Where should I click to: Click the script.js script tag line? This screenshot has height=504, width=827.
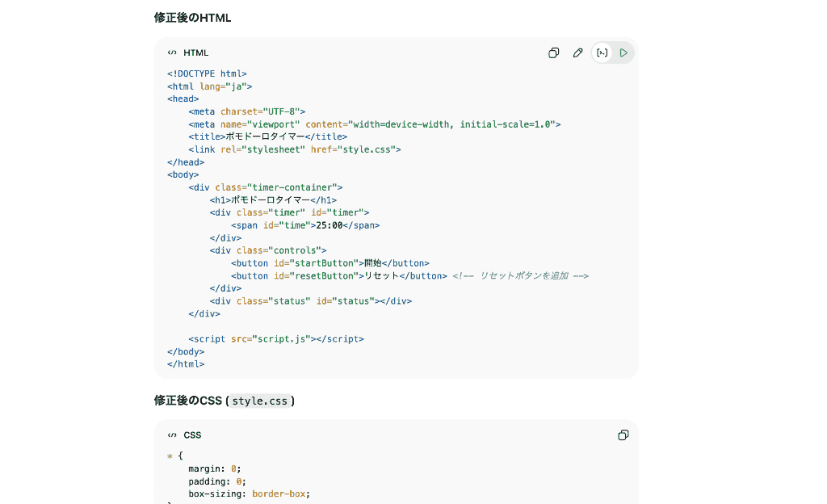(x=276, y=338)
